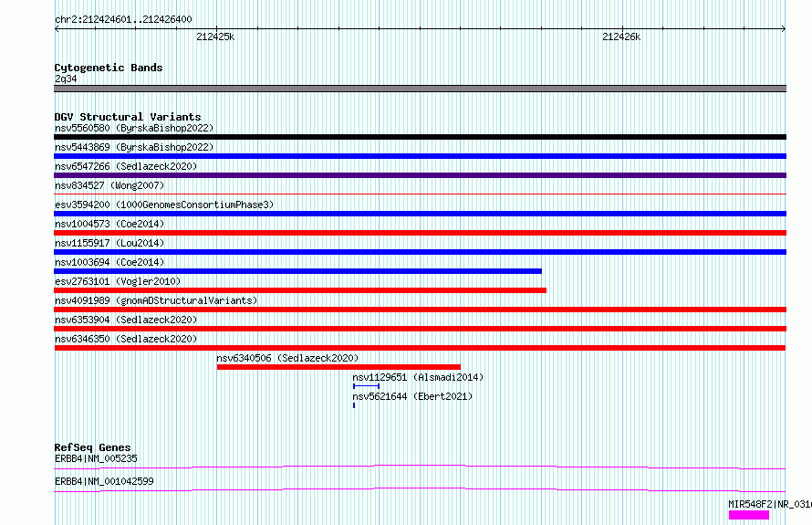The image size is (812, 525).
Task: Click the blue esv3594200 variant bar
Action: (x=420, y=214)
